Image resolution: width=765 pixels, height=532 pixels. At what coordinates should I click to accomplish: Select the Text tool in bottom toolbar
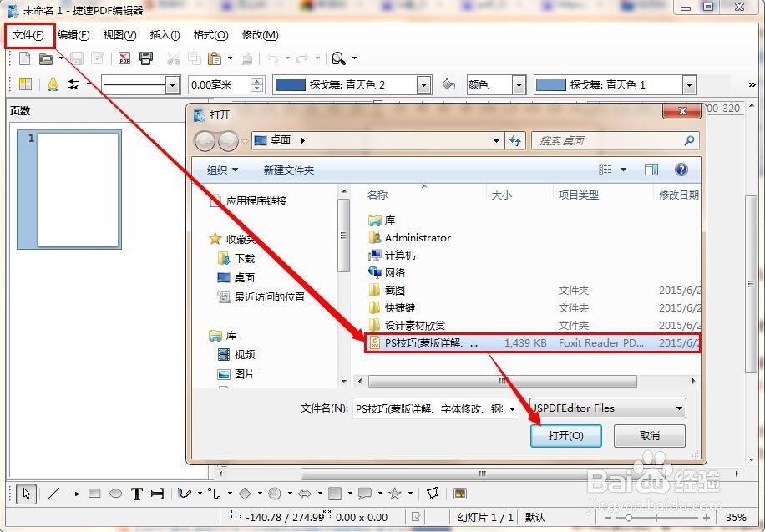(x=136, y=494)
